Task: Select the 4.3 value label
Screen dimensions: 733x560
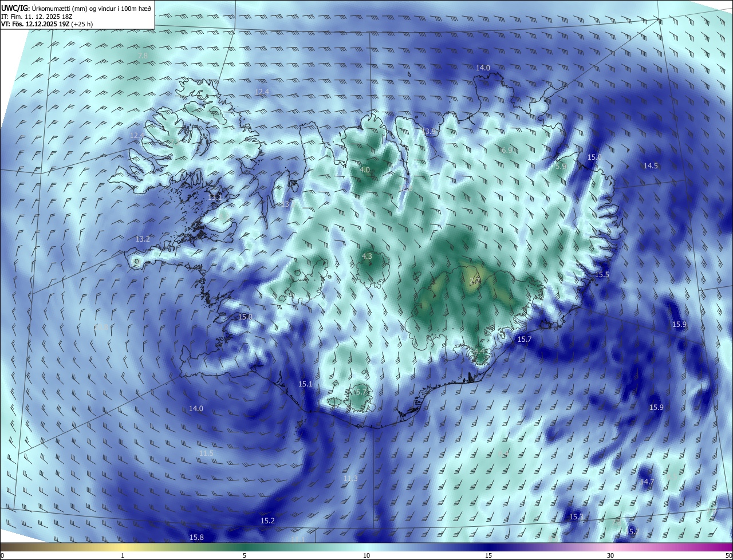Action: click(x=367, y=256)
